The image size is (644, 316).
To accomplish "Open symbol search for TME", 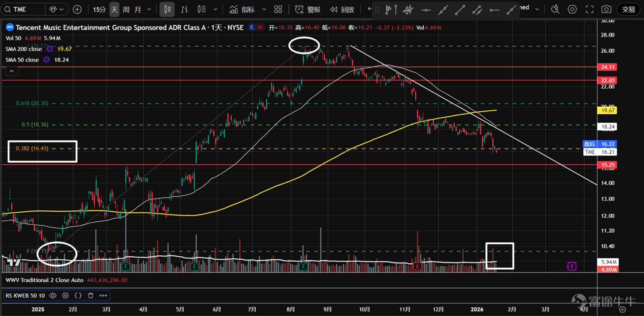I will (x=23, y=9).
